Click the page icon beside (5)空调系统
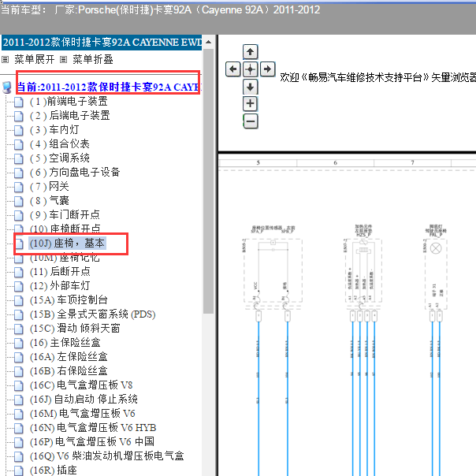 (18, 158)
